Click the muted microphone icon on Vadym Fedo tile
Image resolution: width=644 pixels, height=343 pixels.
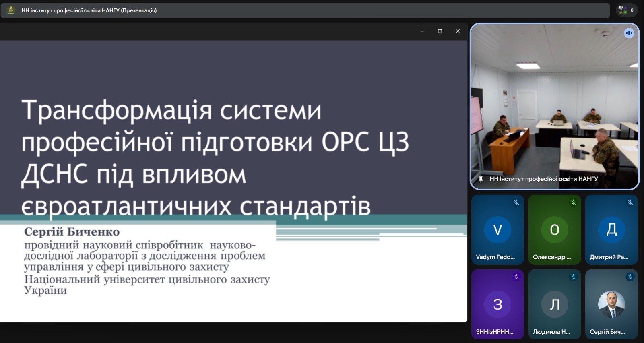coord(516,202)
